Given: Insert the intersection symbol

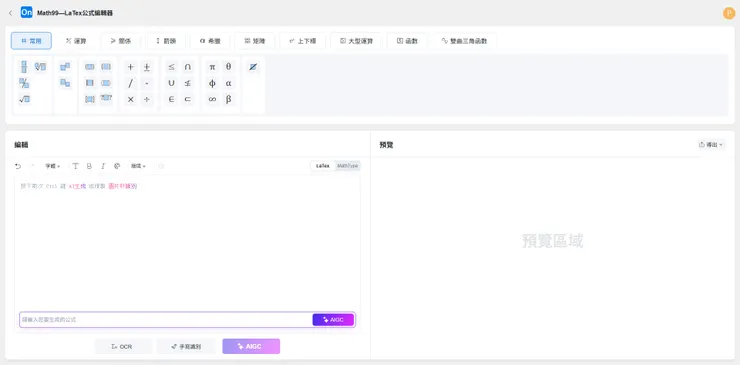Looking at the screenshot, I should pyautogui.click(x=187, y=67).
